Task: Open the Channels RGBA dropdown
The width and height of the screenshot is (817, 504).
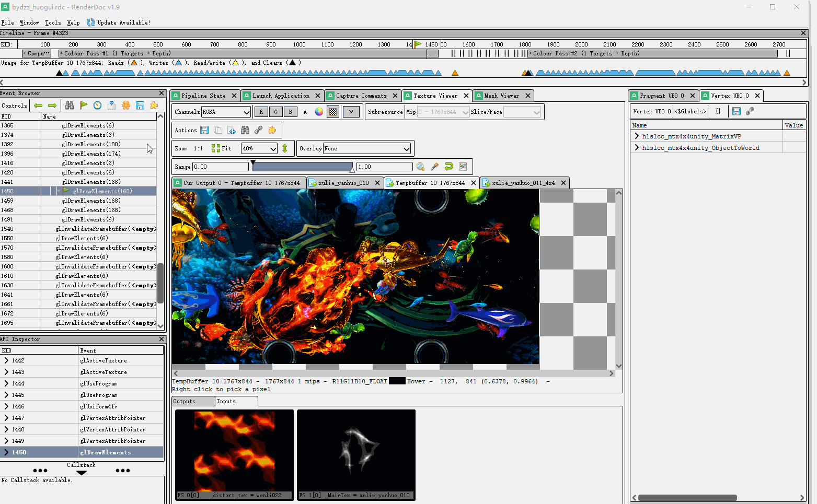Action: (226, 112)
